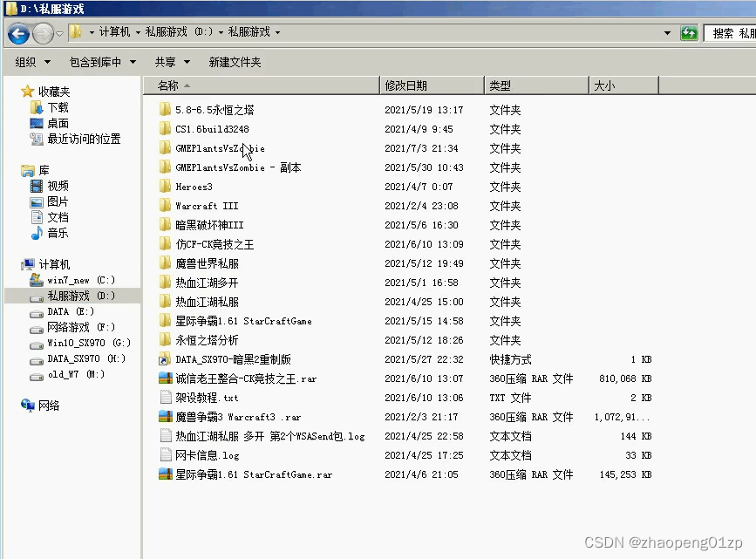Click the Back navigation arrow button
The width and height of the screenshot is (756, 559).
click(x=19, y=33)
